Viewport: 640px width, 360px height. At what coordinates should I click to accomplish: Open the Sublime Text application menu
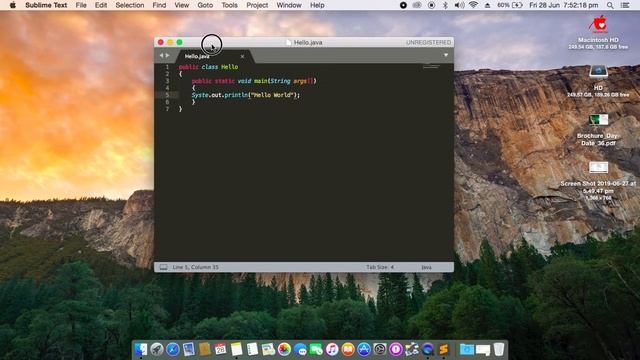[46, 5]
